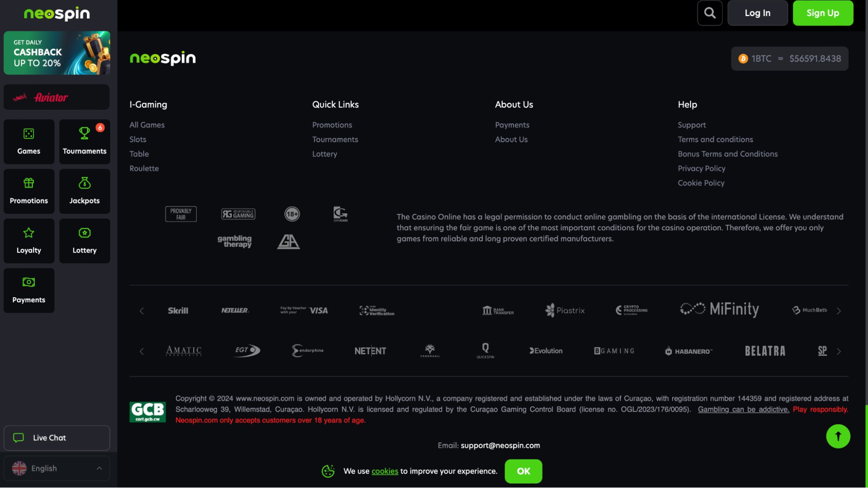Image resolution: width=868 pixels, height=488 pixels.
Task: Open Cookie Policy link
Action: coord(701,183)
